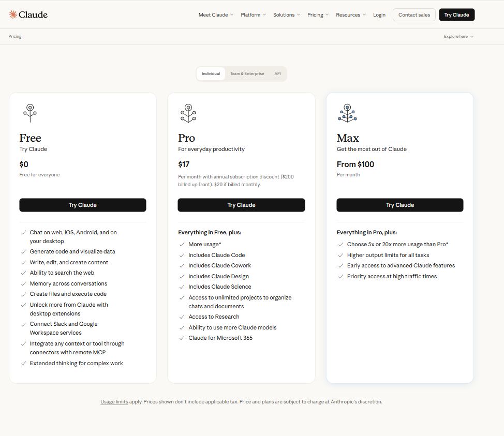Open the Meet Claude dropdown menu
Image resolution: width=504 pixels, height=436 pixels.
(216, 15)
